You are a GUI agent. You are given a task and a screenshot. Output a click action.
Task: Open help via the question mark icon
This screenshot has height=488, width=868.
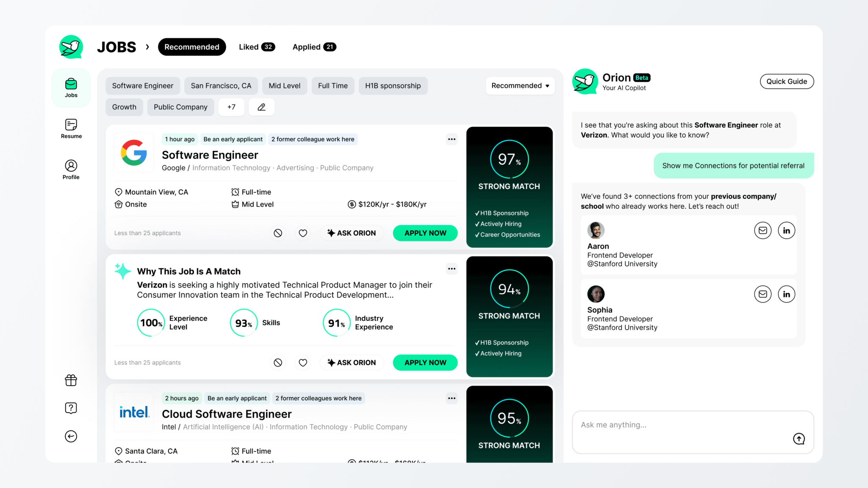(71, 408)
